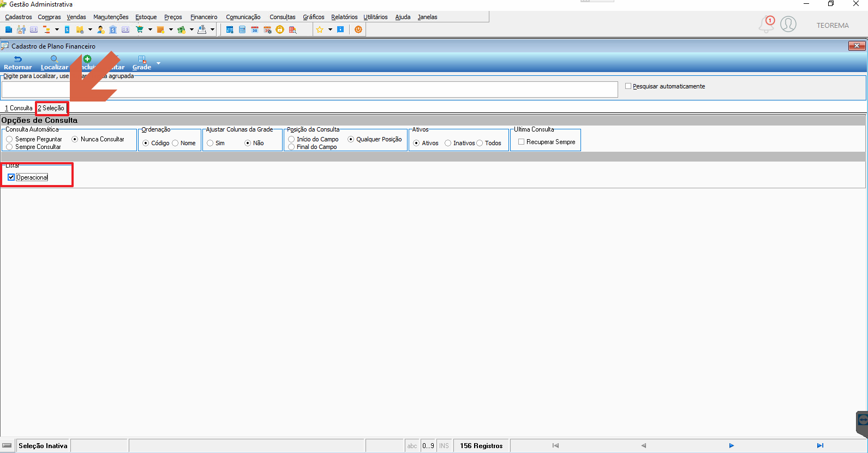The height and width of the screenshot is (453, 868).
Task: Expand the dropdown beside the favorites star
Action: 330,29
